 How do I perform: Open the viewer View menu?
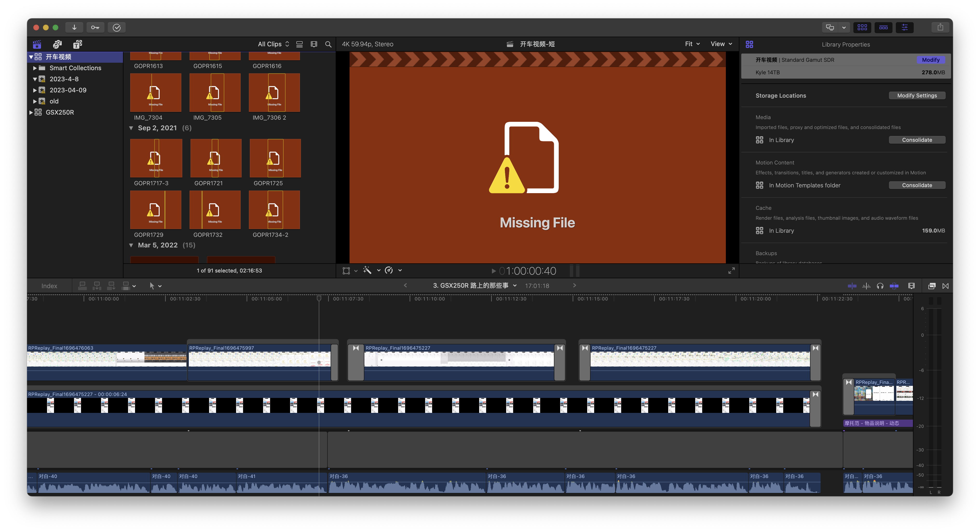721,44
